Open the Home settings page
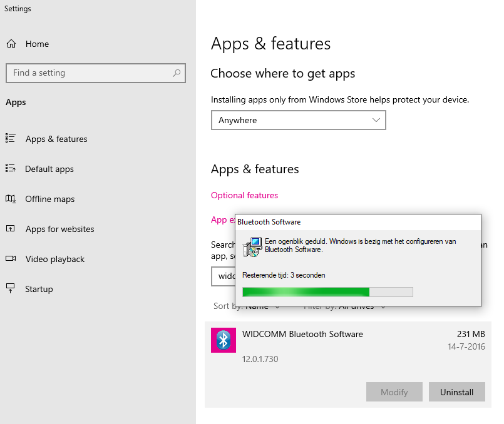504x424 pixels. [38, 44]
